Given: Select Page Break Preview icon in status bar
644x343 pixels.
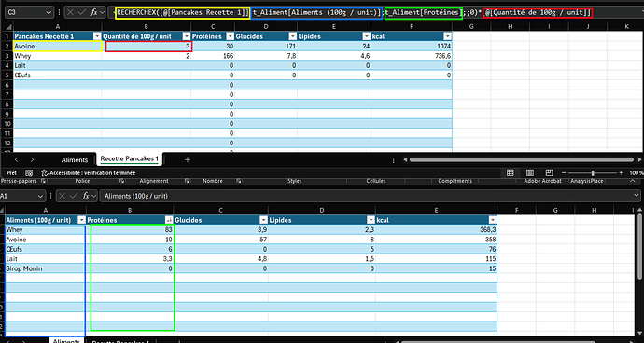Looking at the screenshot, I should click(x=550, y=173).
